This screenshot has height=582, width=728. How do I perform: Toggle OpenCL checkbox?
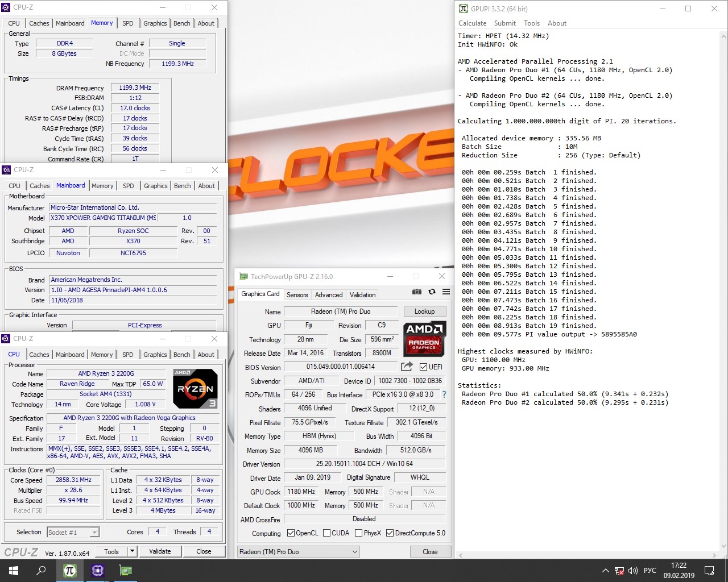click(291, 533)
